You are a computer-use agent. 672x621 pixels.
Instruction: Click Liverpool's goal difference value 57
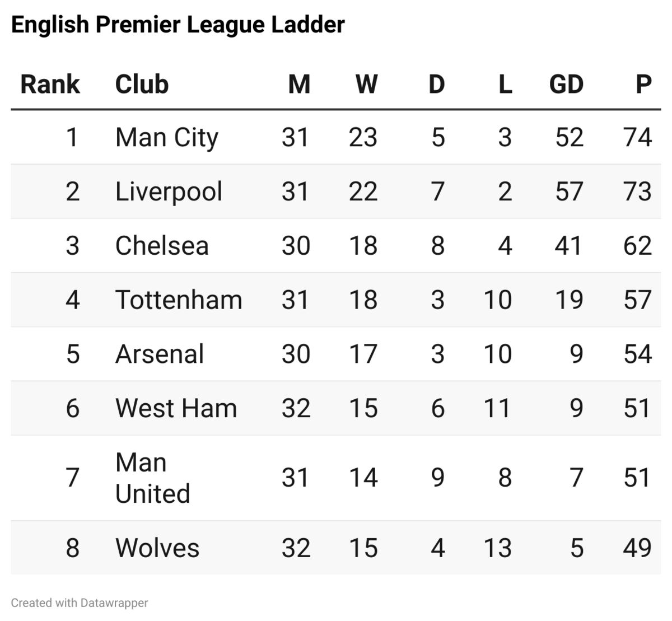tap(570, 192)
